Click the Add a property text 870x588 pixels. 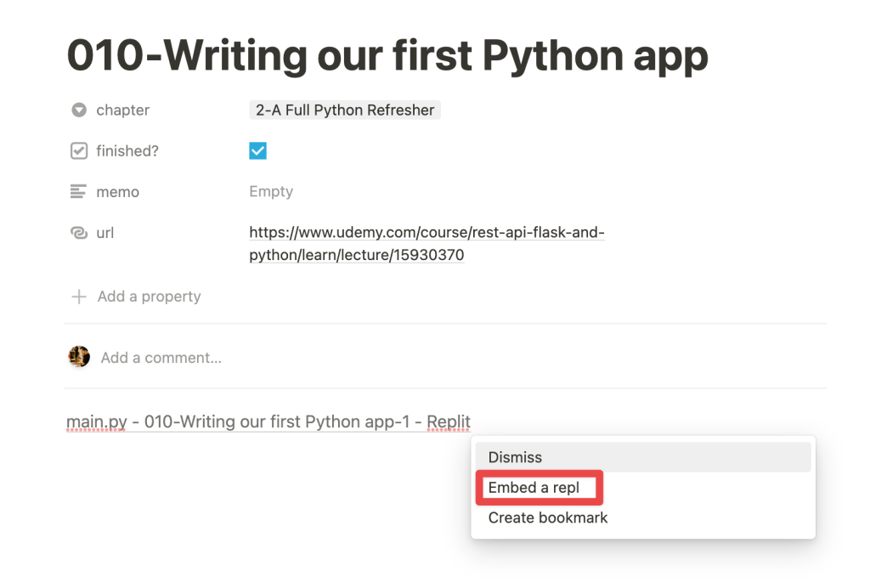(149, 297)
